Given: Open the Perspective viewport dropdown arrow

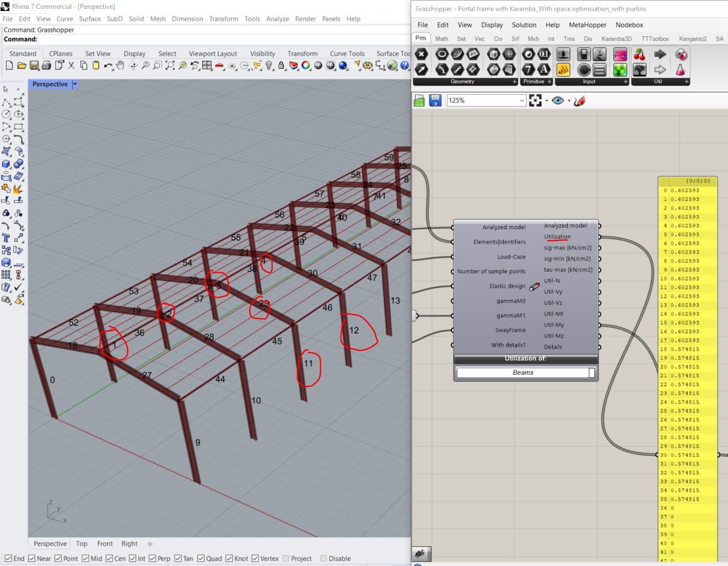Looking at the screenshot, I should tap(75, 84).
